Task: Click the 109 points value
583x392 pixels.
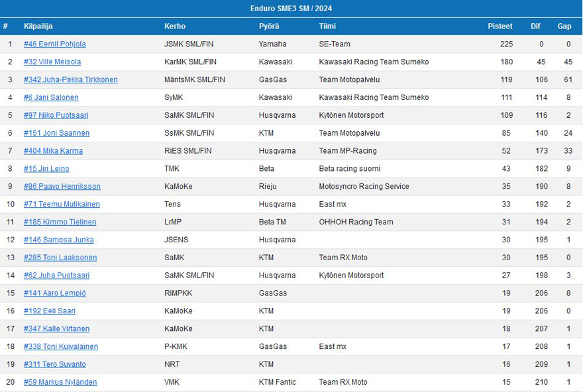Action: point(506,115)
